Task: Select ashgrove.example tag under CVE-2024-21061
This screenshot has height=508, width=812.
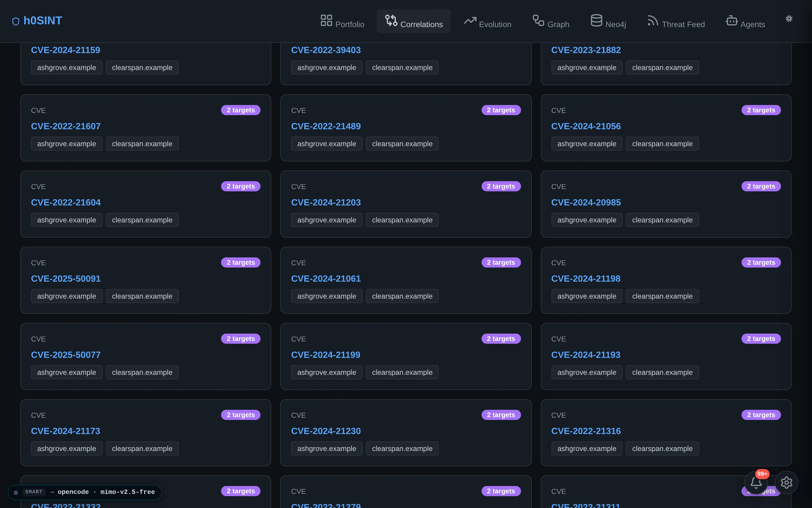Action: click(x=326, y=296)
